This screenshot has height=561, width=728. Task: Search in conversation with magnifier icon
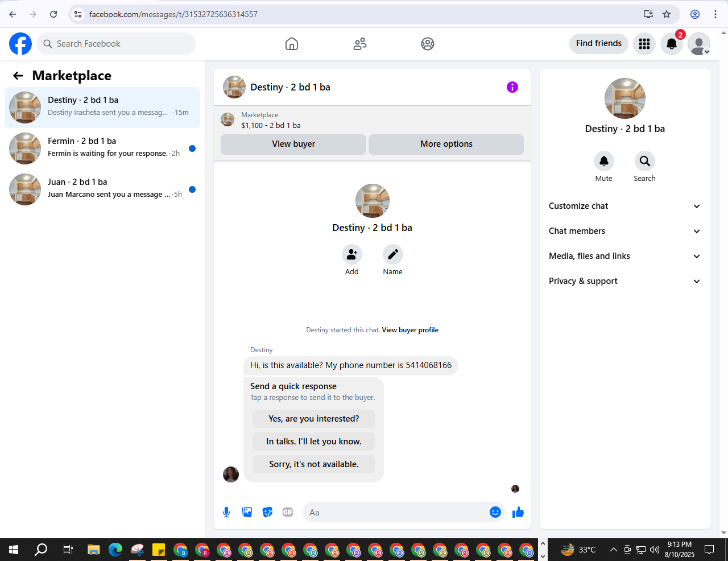pos(645,161)
